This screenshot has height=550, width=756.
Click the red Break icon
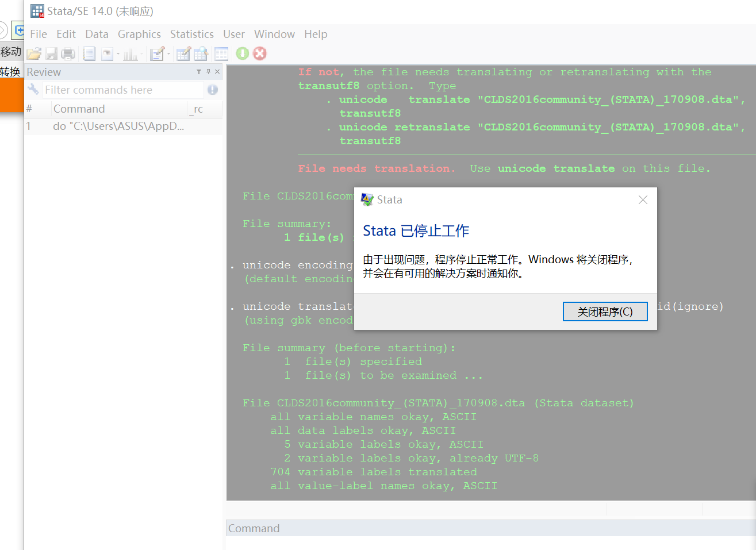tap(260, 53)
